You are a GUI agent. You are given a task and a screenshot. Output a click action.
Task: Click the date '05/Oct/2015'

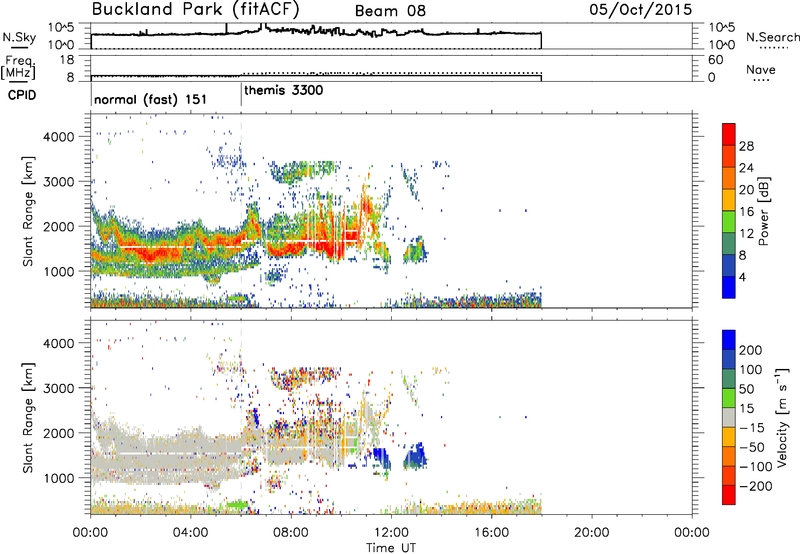click(x=641, y=10)
